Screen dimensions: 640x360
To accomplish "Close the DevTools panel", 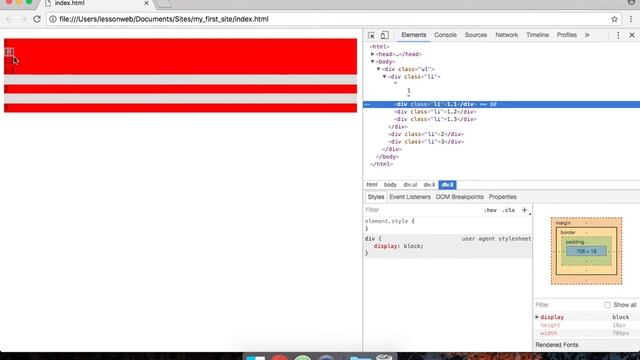I will [x=632, y=36].
